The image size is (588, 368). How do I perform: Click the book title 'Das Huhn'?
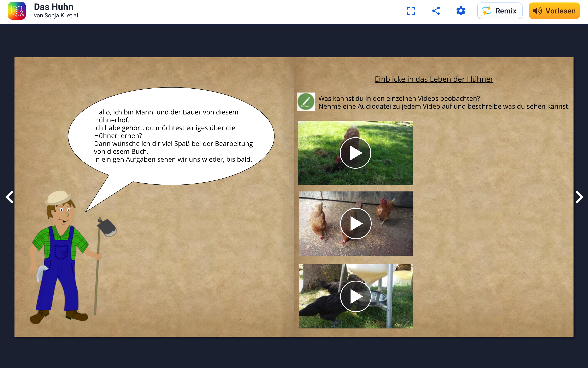[54, 7]
